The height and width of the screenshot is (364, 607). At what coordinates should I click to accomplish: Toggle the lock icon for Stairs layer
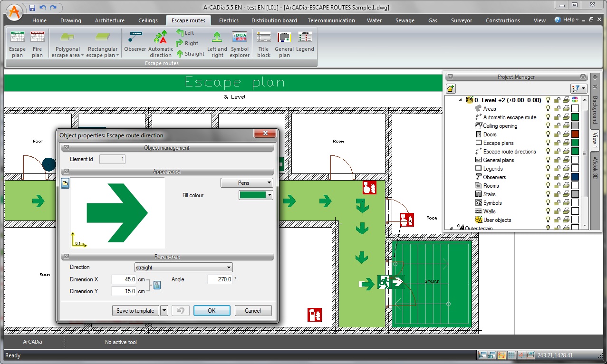(557, 194)
